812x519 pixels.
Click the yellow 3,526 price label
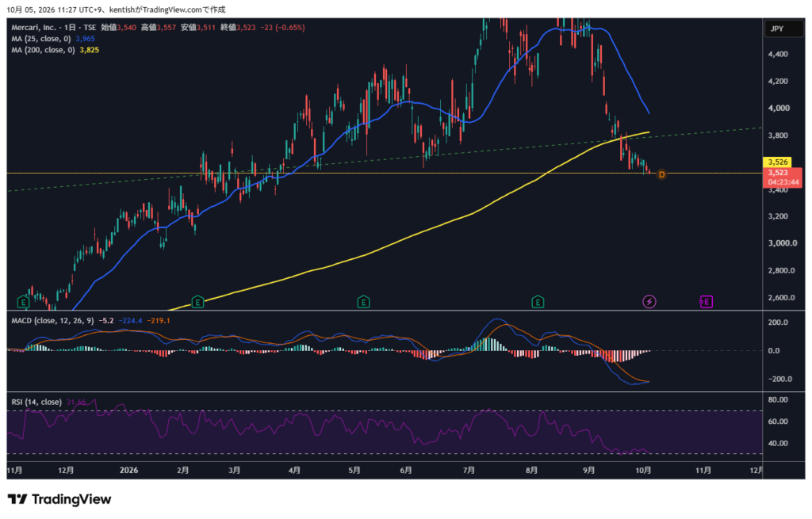click(x=778, y=162)
